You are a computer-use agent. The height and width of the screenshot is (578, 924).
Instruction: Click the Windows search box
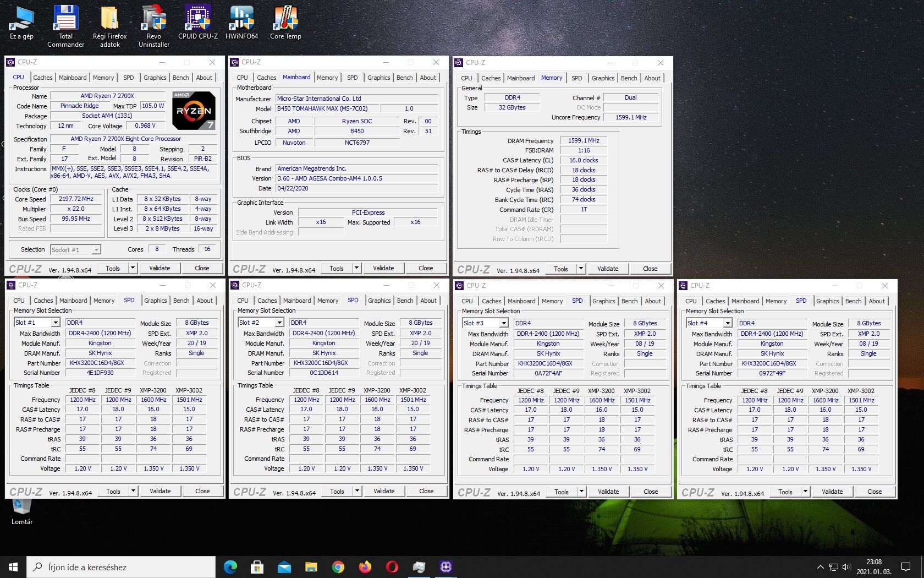121,567
